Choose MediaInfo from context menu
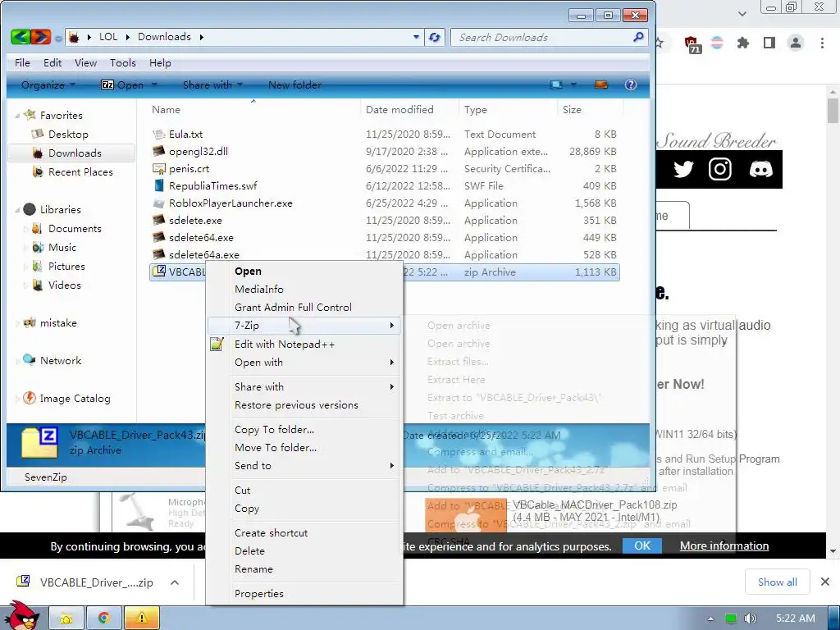 (258, 290)
